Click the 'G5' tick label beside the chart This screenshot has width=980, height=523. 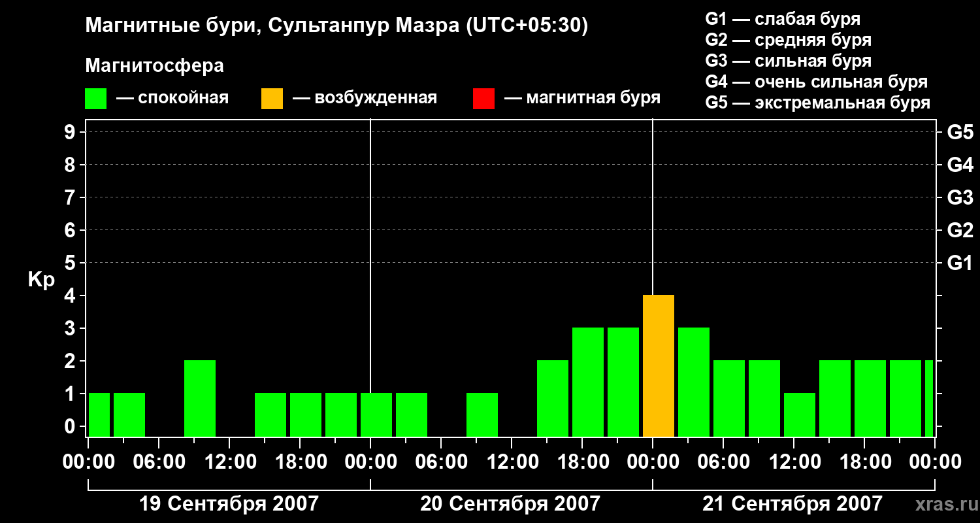(x=960, y=132)
